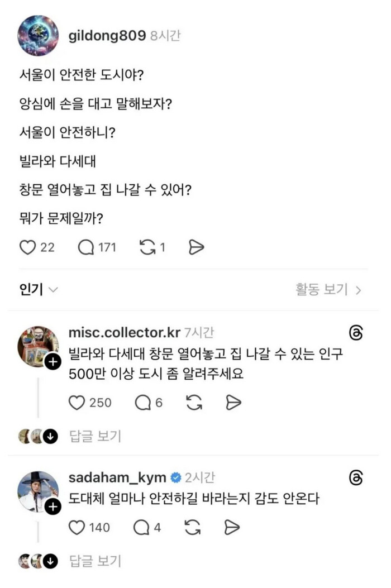Expand 답글 보기 under misc.collector.kr
391x588 pixels.
(x=96, y=436)
